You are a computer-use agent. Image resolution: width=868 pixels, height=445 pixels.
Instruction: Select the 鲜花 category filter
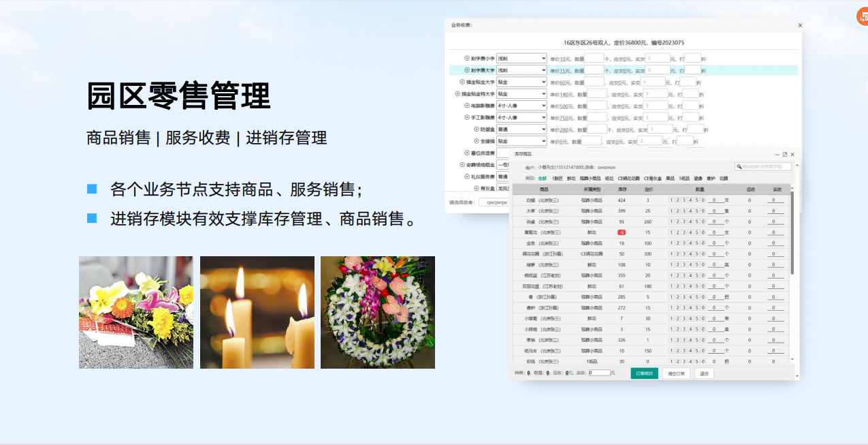(x=571, y=179)
